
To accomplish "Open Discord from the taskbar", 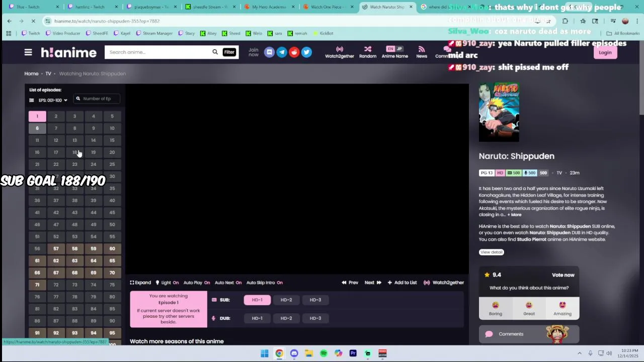I will [x=294, y=353].
